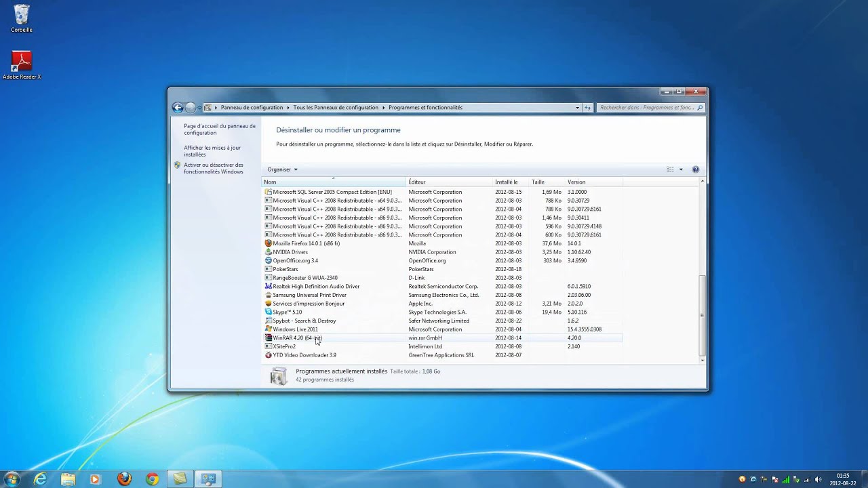
Task: Click the Realtek Audio Driver program icon
Action: [x=268, y=286]
